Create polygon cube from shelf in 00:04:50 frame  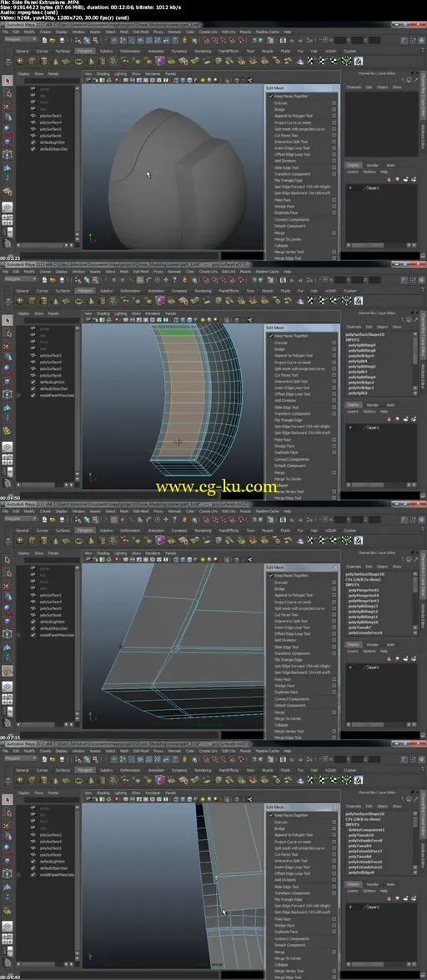click(x=31, y=301)
